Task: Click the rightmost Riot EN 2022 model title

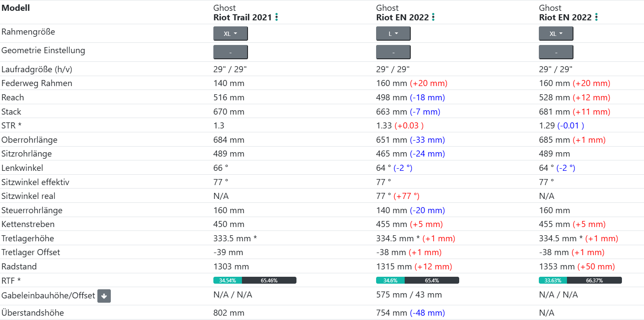Action: [565, 17]
